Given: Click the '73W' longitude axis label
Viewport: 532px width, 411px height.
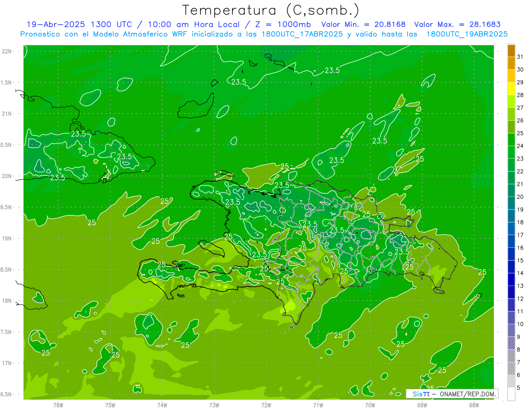Looking at the screenshot, I should (x=214, y=405).
